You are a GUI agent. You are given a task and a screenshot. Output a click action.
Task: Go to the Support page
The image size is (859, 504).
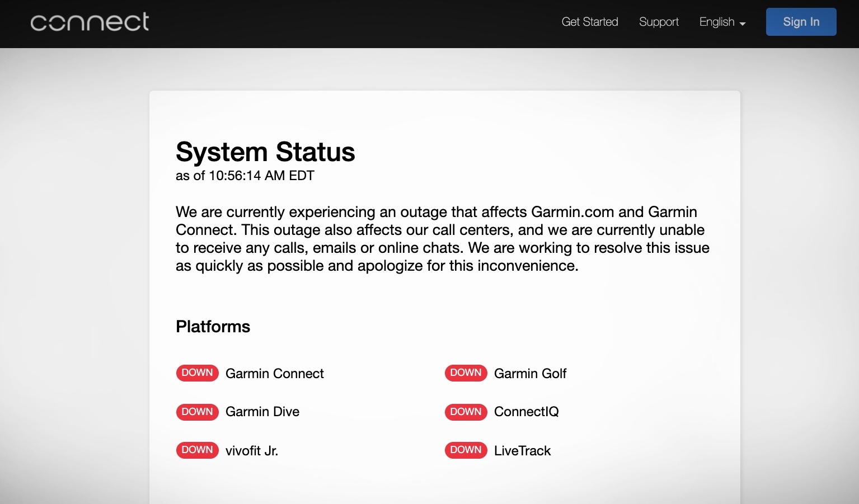pyautogui.click(x=659, y=22)
